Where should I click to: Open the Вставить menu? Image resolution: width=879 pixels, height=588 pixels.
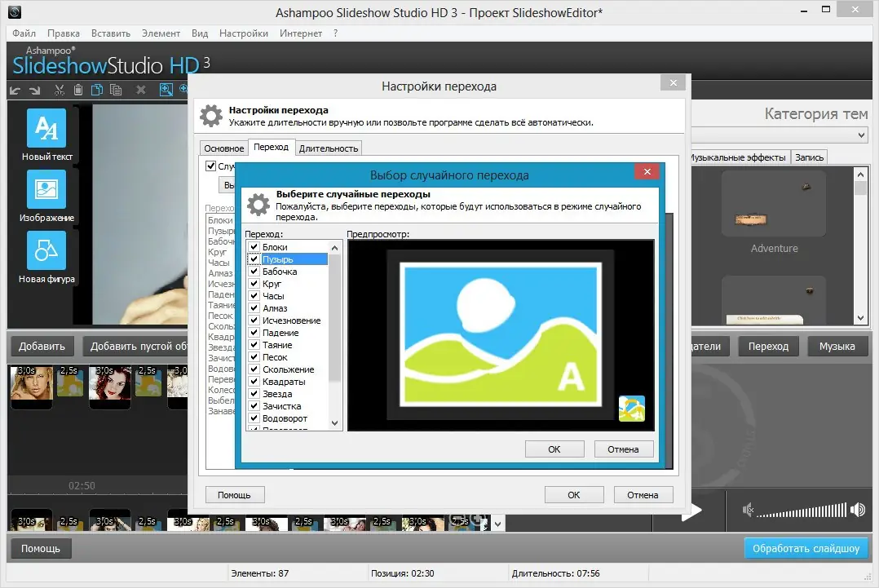111,33
